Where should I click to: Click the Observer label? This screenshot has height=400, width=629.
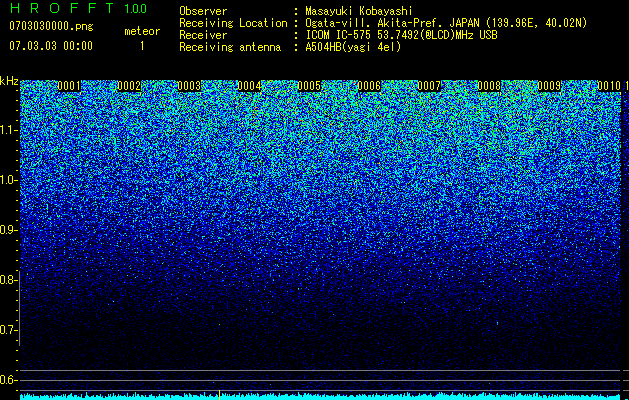(x=203, y=11)
